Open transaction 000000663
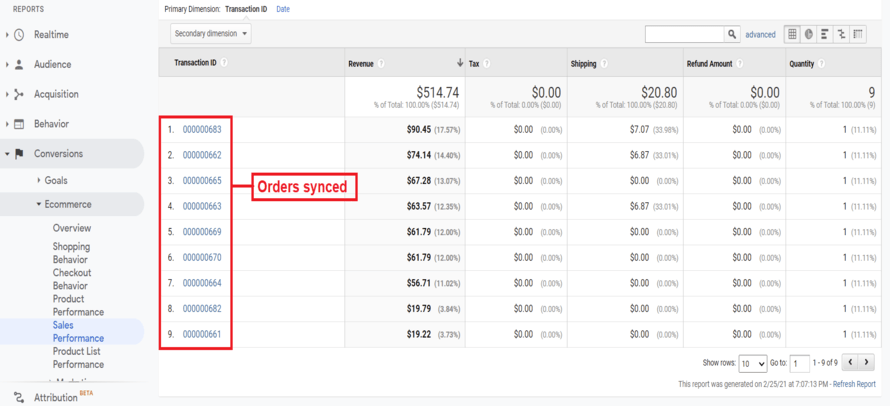 [202, 206]
